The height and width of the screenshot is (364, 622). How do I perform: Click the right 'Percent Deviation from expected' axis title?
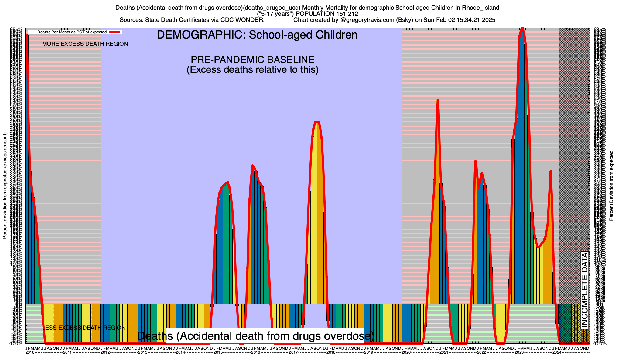point(611,186)
